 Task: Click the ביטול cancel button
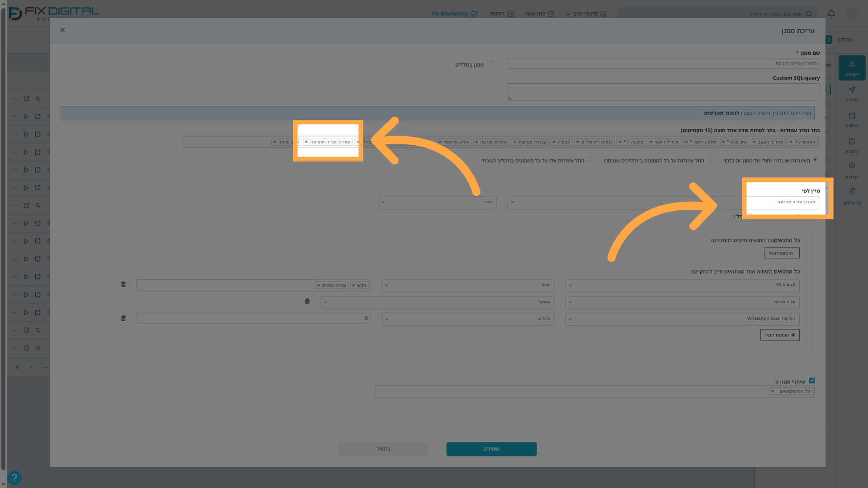(383, 449)
